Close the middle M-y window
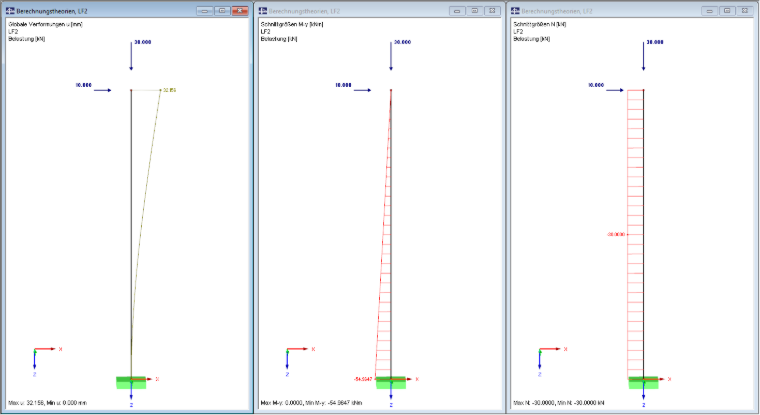760x415 pixels. point(492,11)
